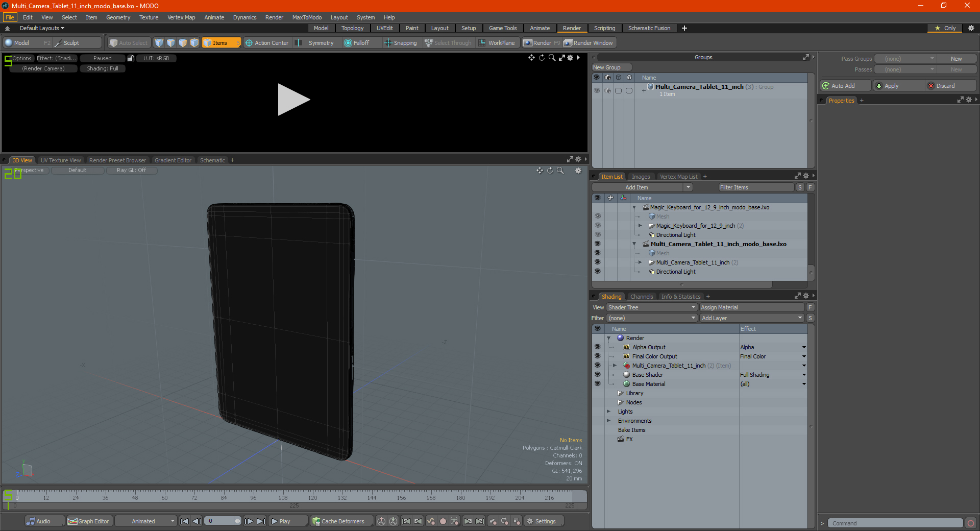Open the Add Layer dropdown

(x=752, y=318)
